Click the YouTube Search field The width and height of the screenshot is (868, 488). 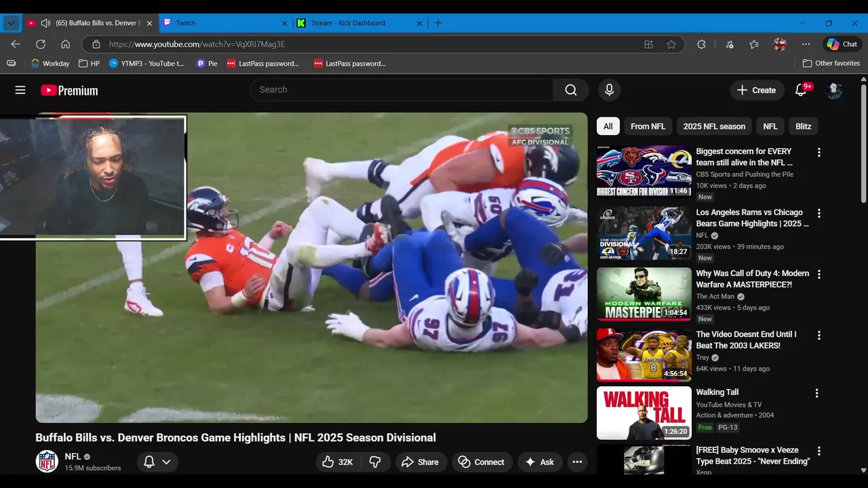(x=401, y=89)
